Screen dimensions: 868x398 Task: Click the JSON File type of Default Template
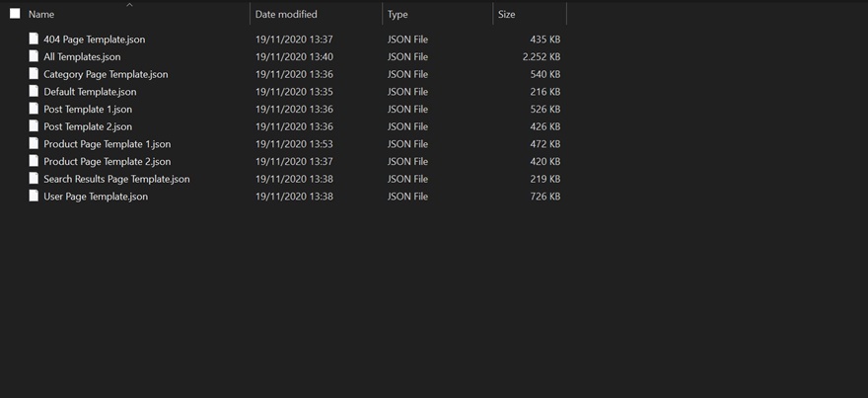click(x=408, y=92)
